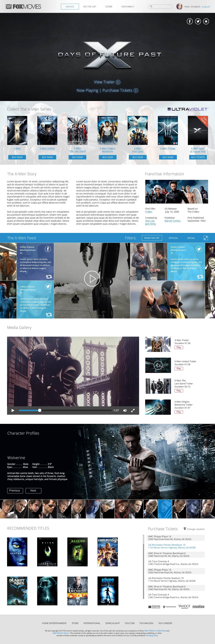Click Buy Now under X-Men United
Viewport: 215px width, 644px height.
[x=47, y=157]
